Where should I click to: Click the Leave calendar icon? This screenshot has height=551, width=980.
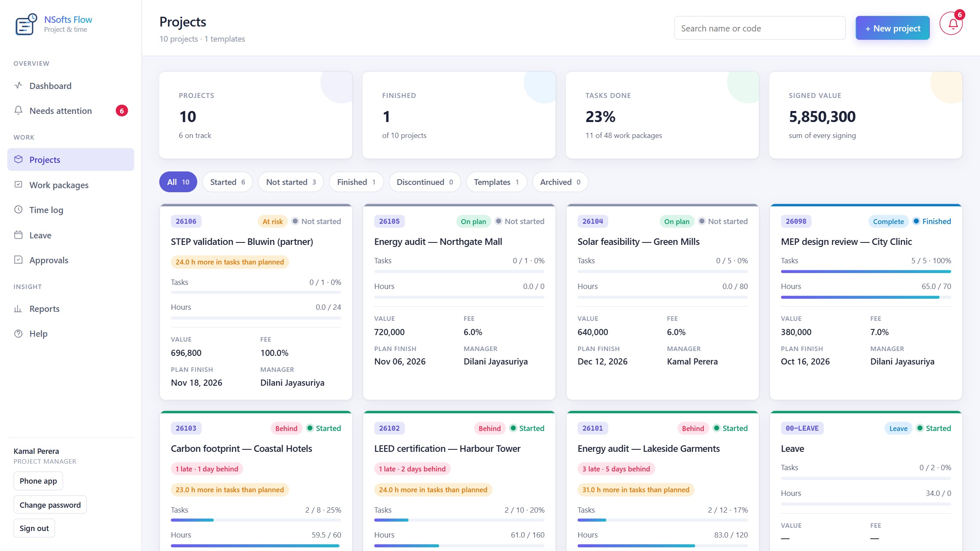coord(18,235)
